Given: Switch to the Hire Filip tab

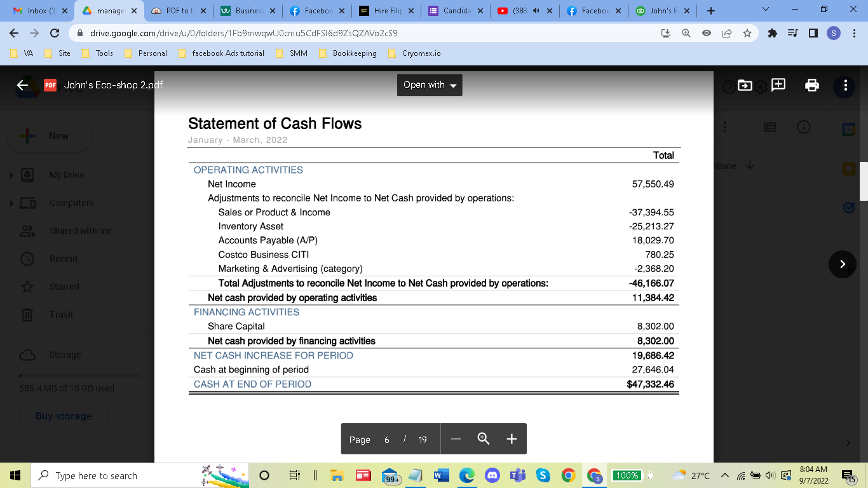Looking at the screenshot, I should click(x=386, y=11).
